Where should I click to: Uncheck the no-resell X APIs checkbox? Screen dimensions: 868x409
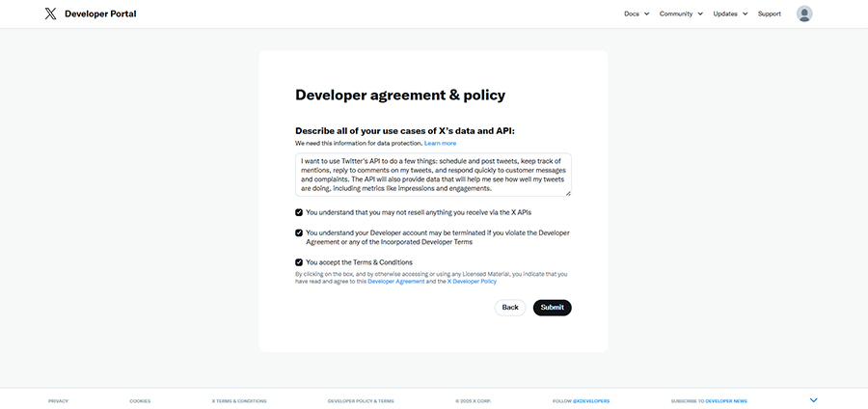pyautogui.click(x=299, y=212)
